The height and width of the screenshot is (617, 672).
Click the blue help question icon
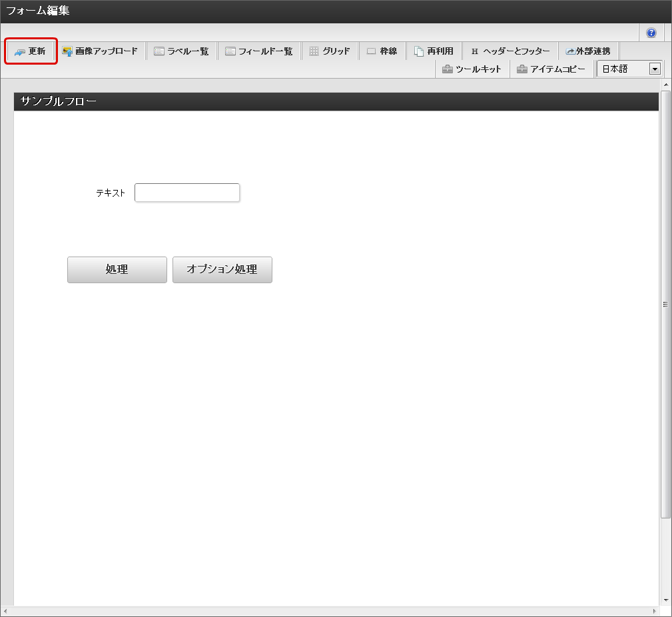point(651,33)
